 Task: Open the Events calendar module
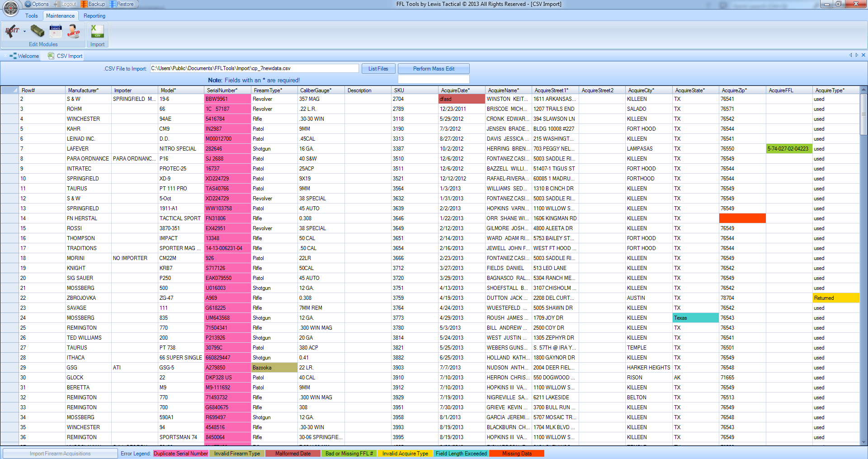pos(56,31)
